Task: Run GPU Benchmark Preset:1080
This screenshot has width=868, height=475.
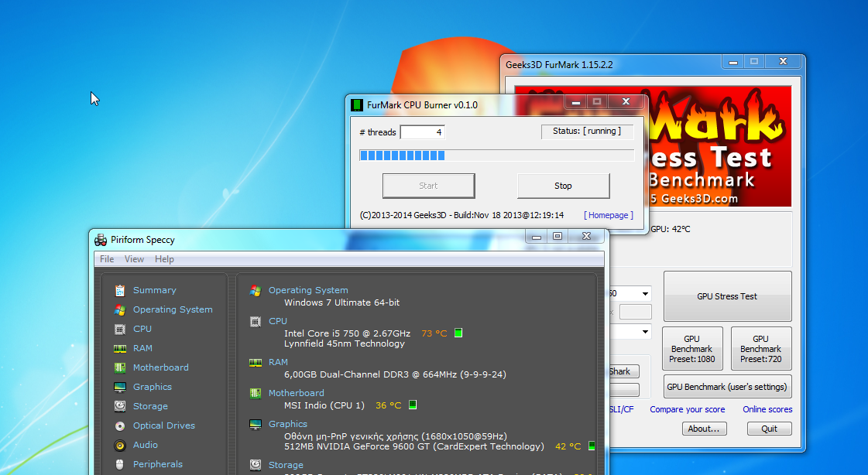Action: click(x=692, y=349)
